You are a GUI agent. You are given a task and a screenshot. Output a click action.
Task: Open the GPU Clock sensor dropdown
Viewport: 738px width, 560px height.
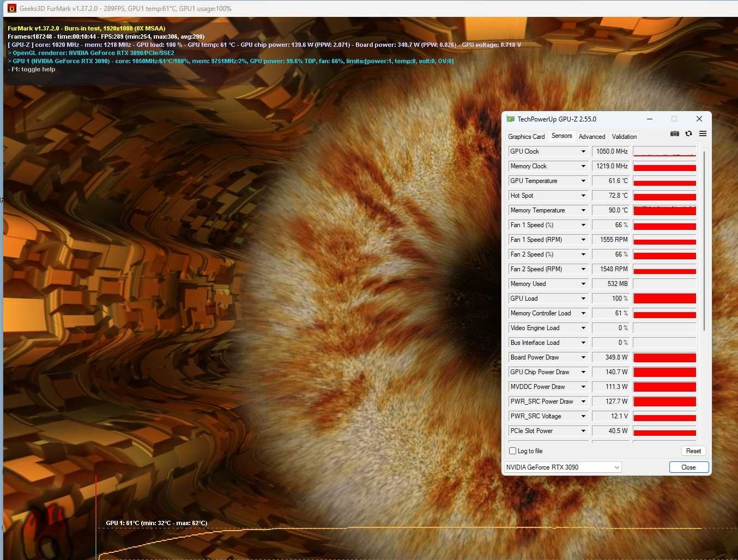(583, 151)
